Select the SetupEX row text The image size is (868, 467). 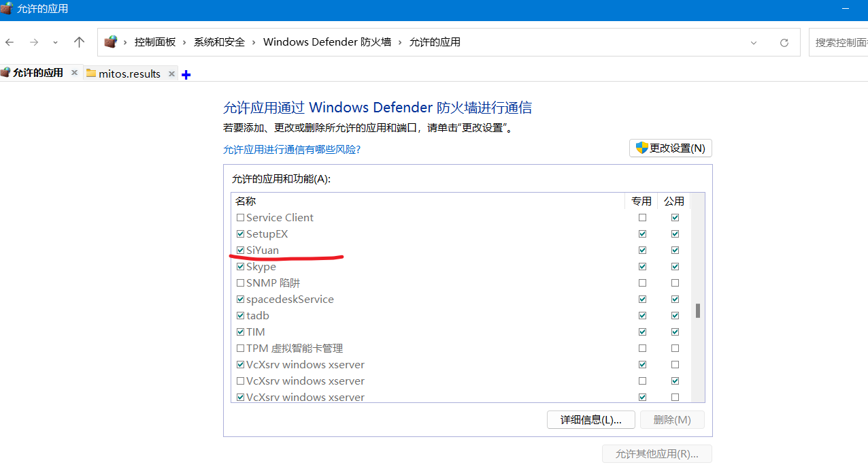point(267,234)
